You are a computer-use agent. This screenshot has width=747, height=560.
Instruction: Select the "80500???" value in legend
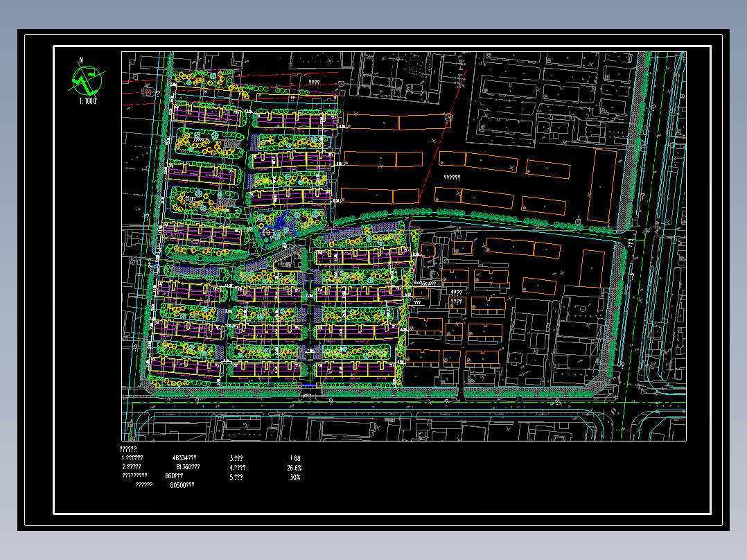click(x=182, y=485)
